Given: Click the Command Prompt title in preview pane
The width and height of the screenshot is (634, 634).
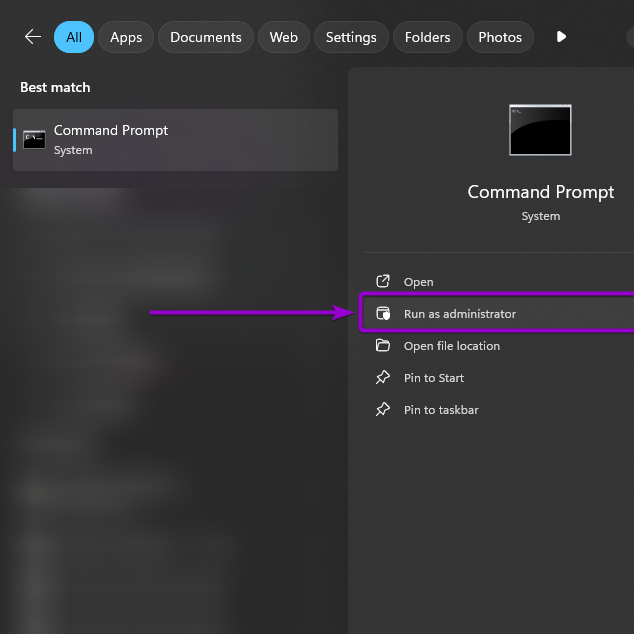Looking at the screenshot, I should [541, 192].
